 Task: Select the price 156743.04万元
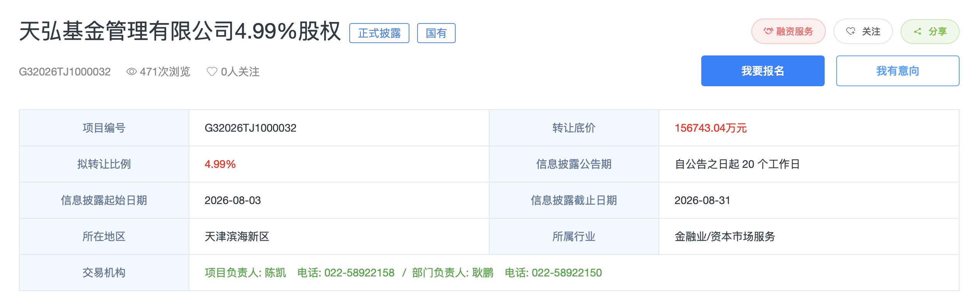(x=711, y=128)
